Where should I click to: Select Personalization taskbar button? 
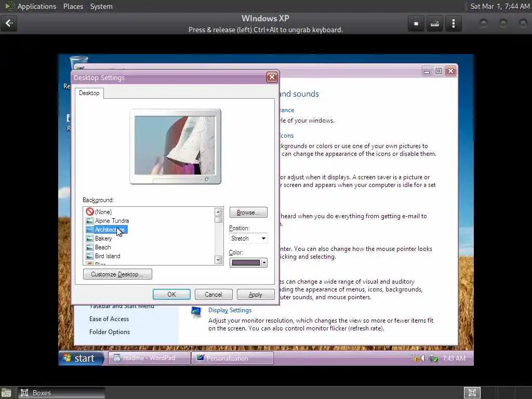[233, 358]
